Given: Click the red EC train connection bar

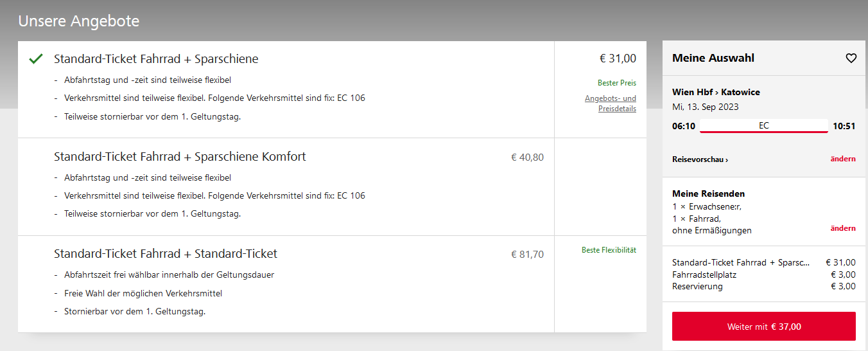Looking at the screenshot, I should [x=764, y=127].
